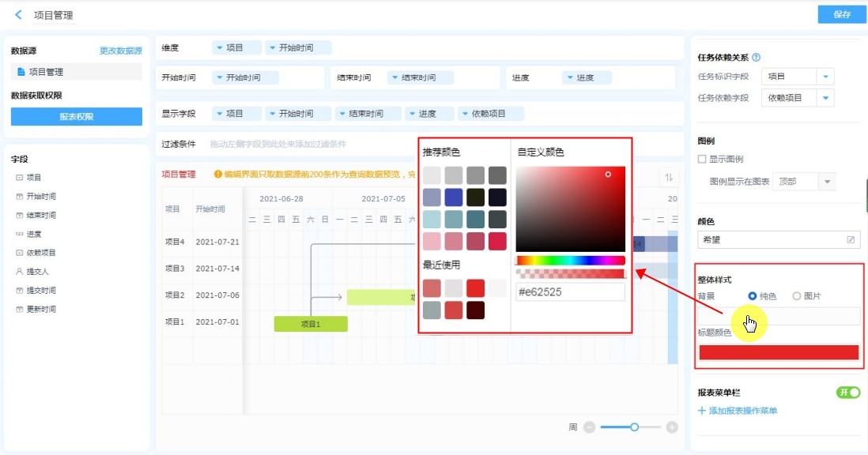Screen dimensions: 868x455
Task: Click the edit icon in 颜色 field
Action: click(x=851, y=239)
